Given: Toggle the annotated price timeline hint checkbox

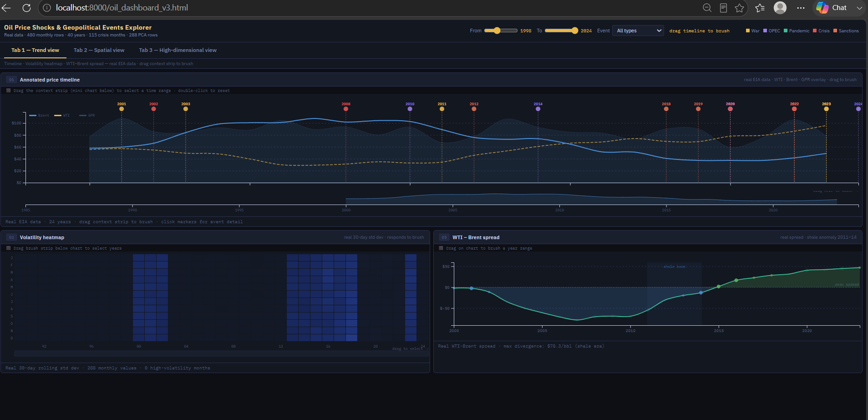Looking at the screenshot, I should tap(9, 91).
